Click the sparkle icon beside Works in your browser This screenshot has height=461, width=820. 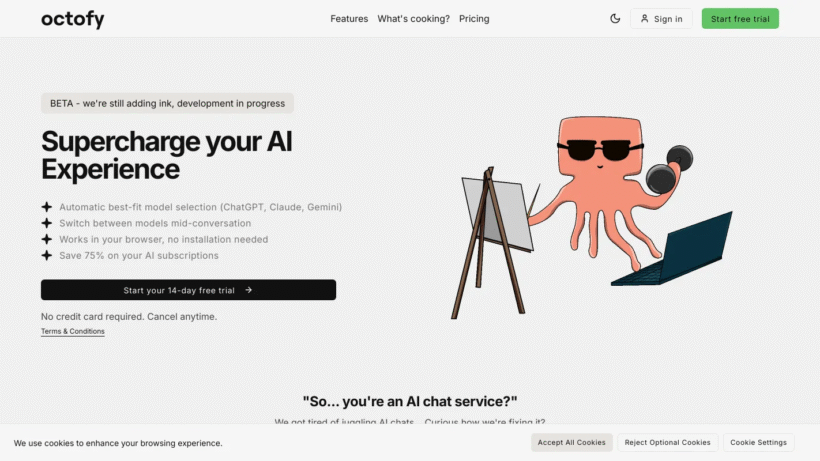coord(47,239)
